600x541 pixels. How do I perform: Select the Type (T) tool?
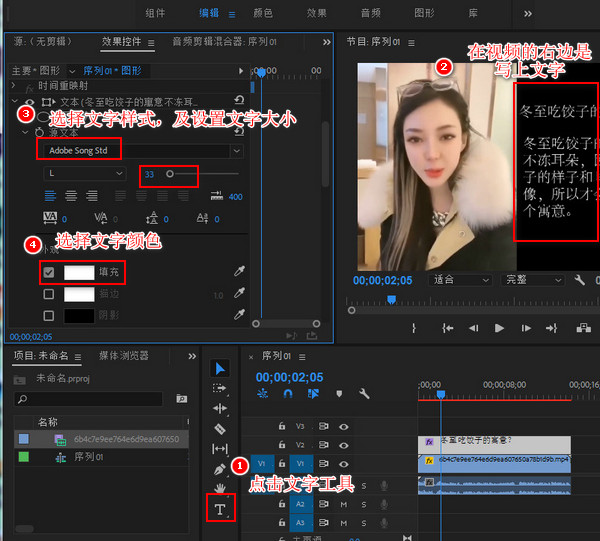click(220, 509)
